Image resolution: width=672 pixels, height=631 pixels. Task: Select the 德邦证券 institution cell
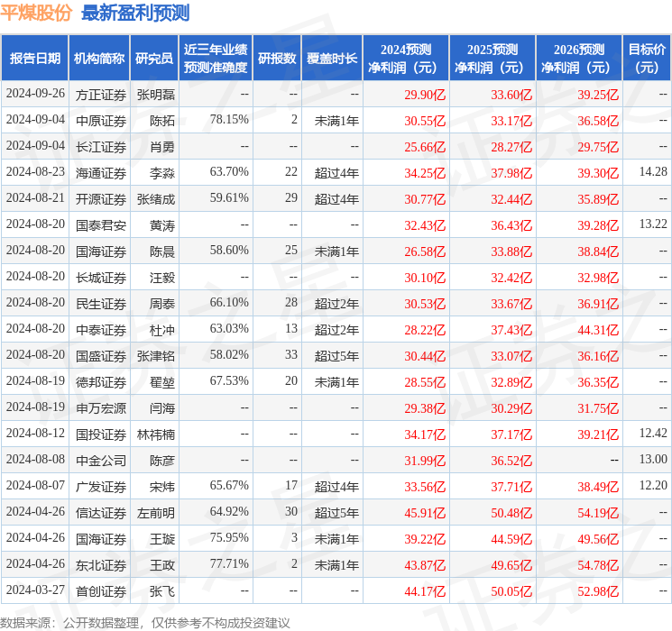[x=101, y=382]
